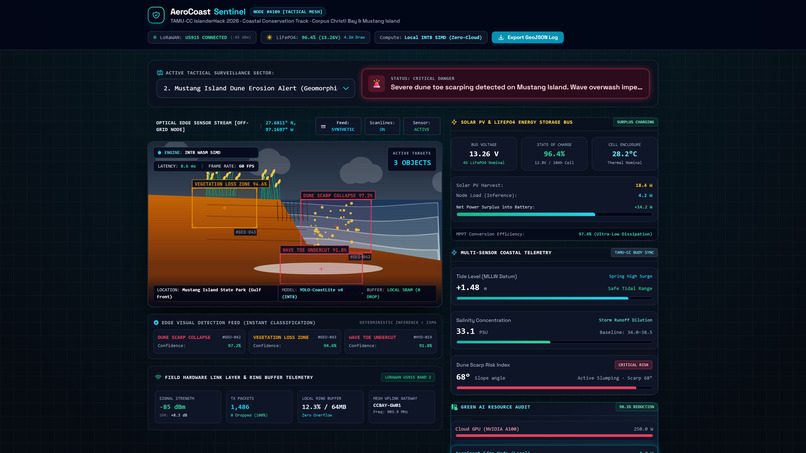Click the Cell Enclosure 28.2°C card

click(x=625, y=154)
